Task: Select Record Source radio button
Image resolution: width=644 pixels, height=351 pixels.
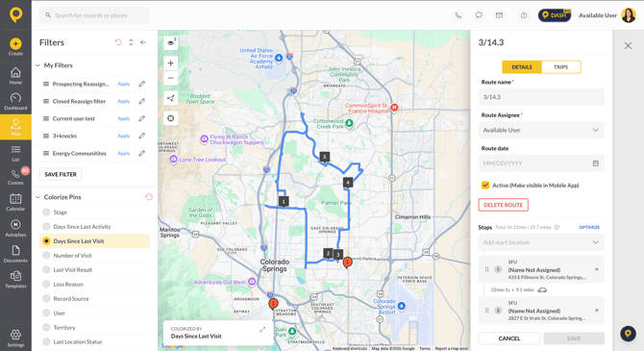Action: click(46, 298)
